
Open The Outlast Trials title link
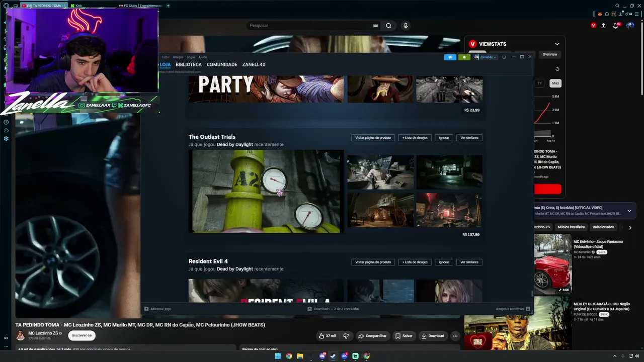click(x=212, y=137)
